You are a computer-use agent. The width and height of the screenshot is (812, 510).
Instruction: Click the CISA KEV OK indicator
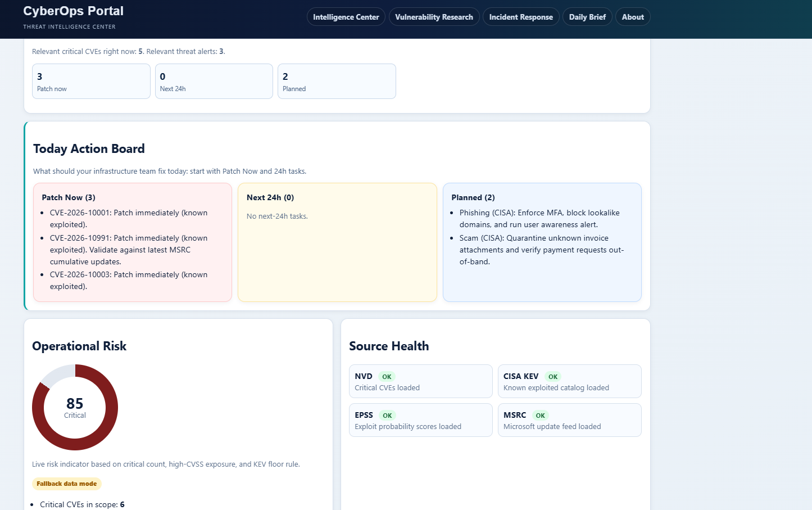tap(552, 376)
